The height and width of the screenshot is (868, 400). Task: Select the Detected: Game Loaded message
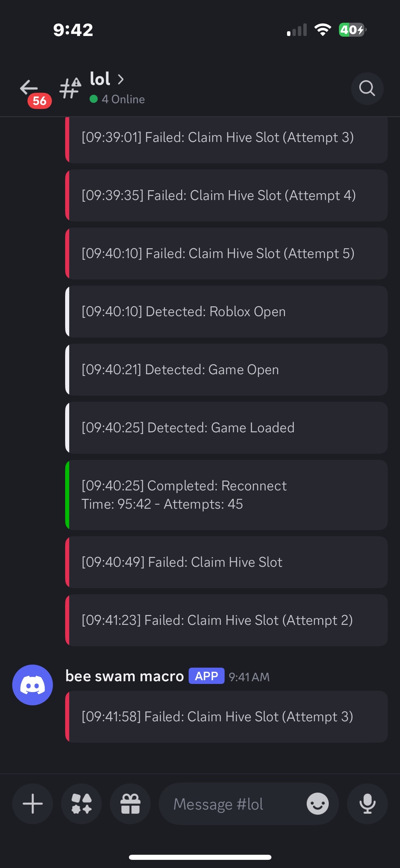pos(226,428)
